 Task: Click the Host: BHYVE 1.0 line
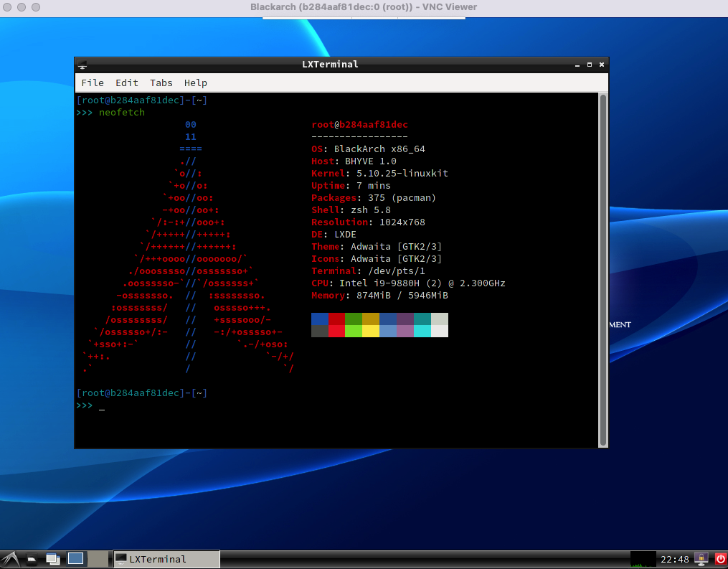(354, 161)
